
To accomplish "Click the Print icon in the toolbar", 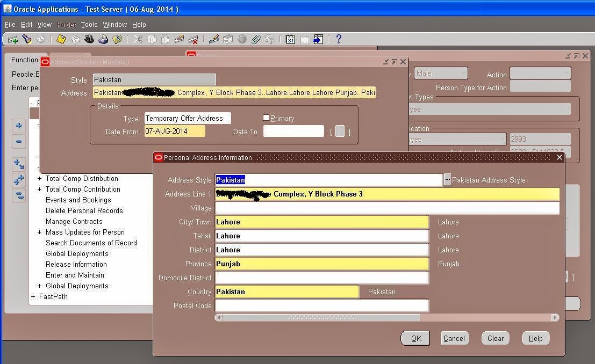I will pyautogui.click(x=103, y=39).
